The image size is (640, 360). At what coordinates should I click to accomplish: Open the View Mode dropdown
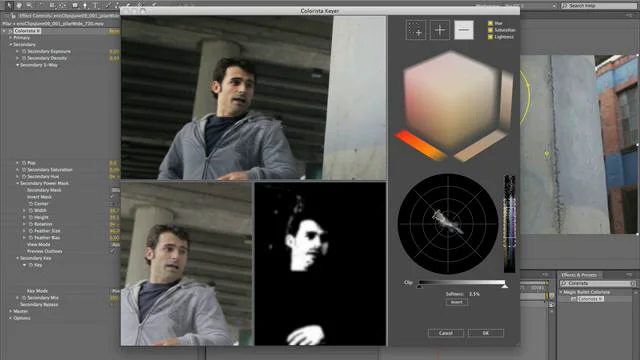coord(116,244)
